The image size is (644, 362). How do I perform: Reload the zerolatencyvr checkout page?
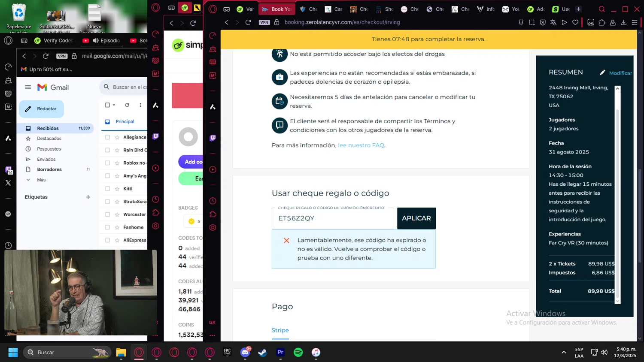[x=248, y=22]
